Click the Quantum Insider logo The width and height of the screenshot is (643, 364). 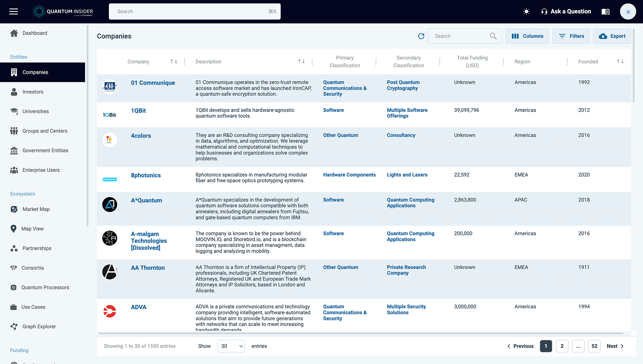point(63,11)
